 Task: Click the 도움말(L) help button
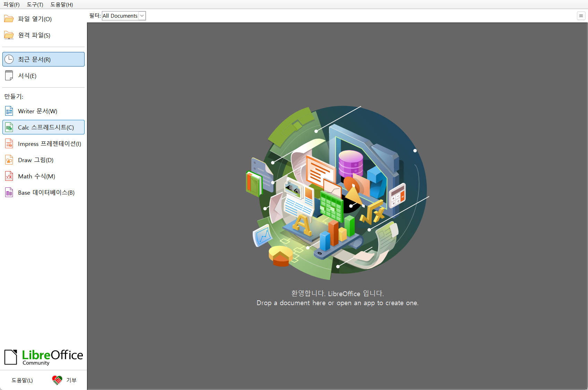pyautogui.click(x=22, y=380)
